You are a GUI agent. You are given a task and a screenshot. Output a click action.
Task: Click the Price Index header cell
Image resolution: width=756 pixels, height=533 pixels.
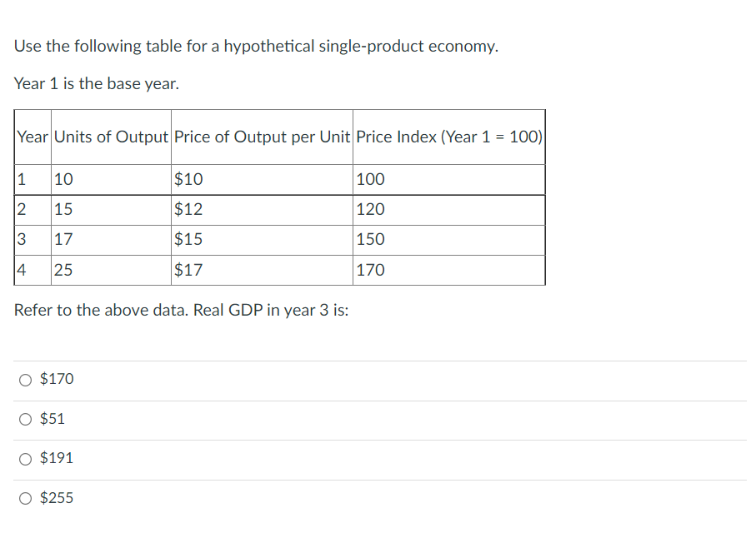(448, 137)
